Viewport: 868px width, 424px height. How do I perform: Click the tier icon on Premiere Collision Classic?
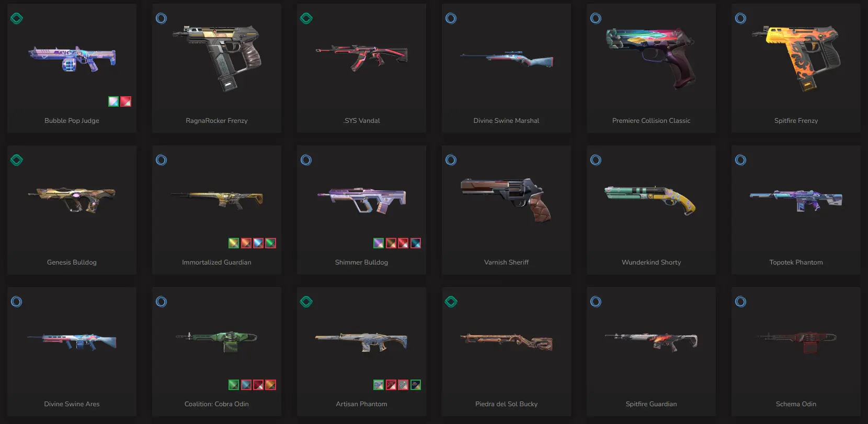pyautogui.click(x=596, y=18)
